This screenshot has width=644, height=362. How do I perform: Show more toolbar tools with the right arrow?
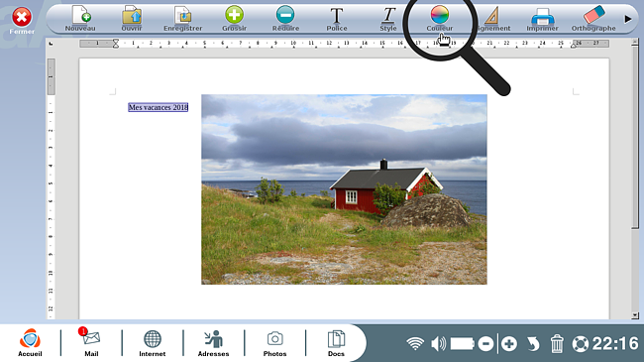[627, 19]
